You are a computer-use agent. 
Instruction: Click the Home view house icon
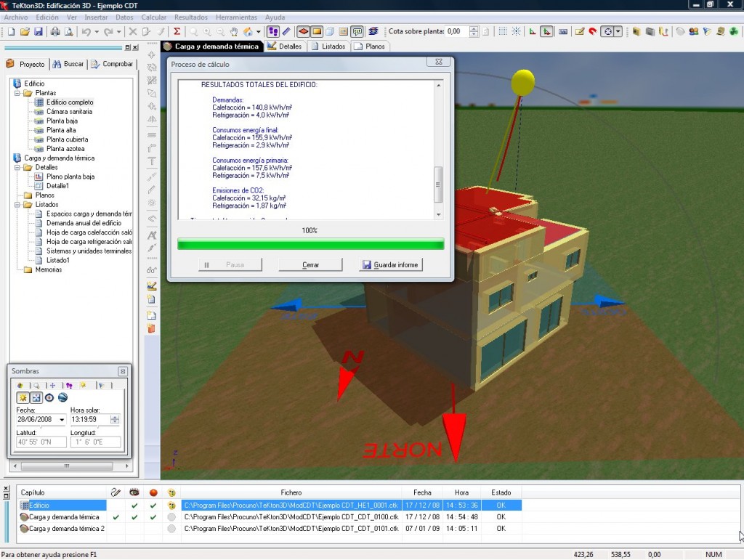(248, 32)
